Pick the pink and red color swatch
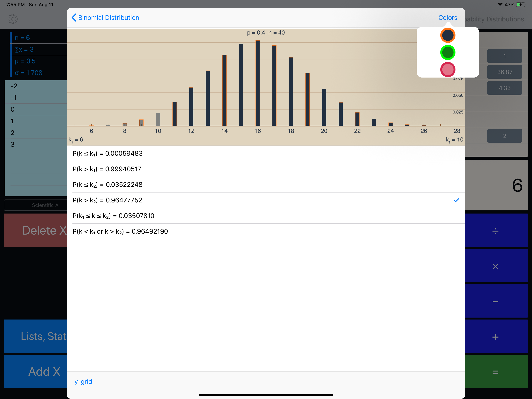Screen dimensions: 532x399 click(x=447, y=70)
